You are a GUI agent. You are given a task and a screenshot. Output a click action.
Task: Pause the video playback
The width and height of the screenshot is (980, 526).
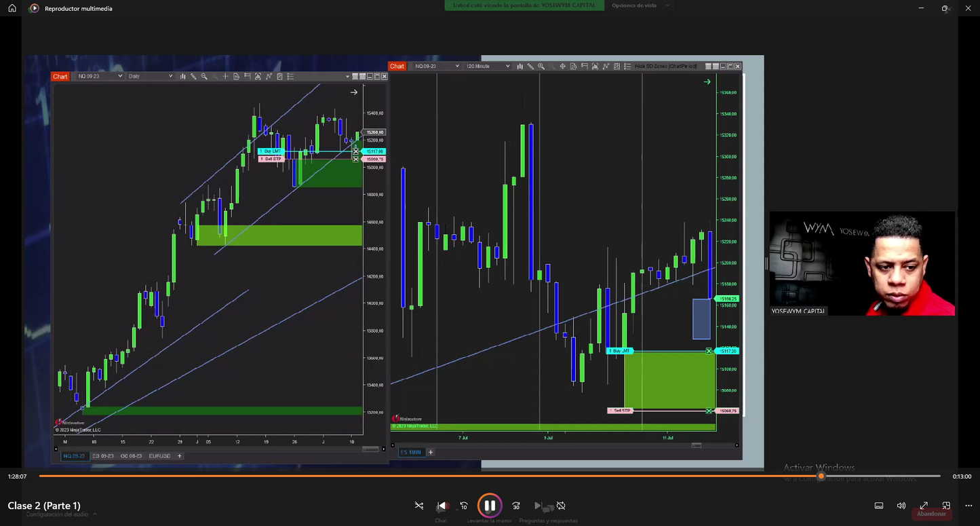click(489, 506)
